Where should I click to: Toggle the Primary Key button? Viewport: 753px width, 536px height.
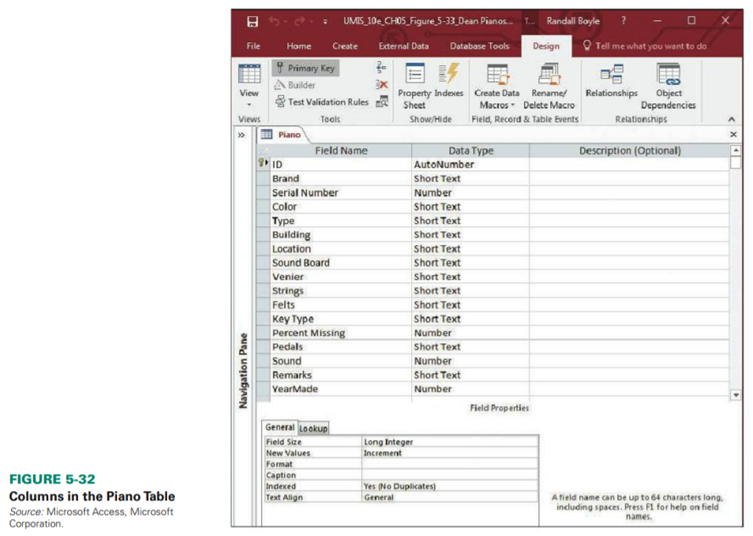[x=304, y=68]
